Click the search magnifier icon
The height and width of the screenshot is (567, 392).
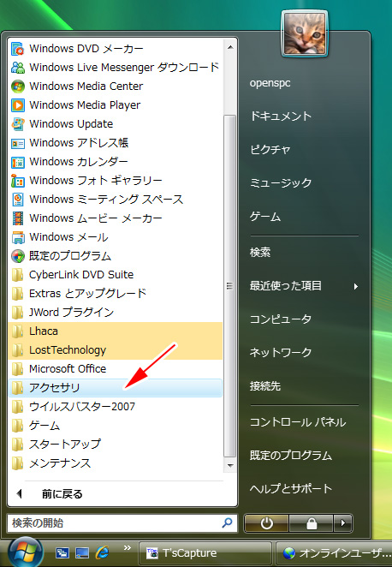(x=227, y=522)
